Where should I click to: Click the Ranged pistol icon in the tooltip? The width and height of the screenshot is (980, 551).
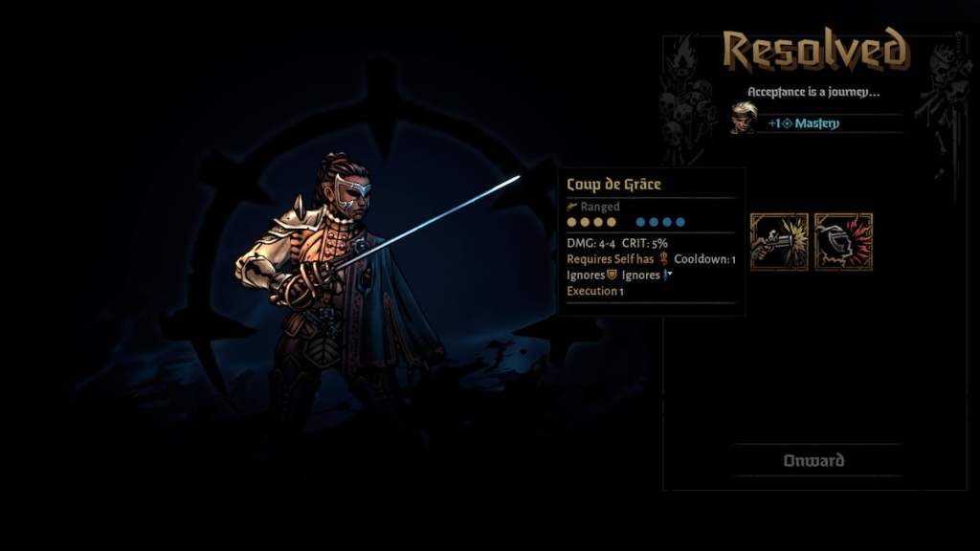572,207
